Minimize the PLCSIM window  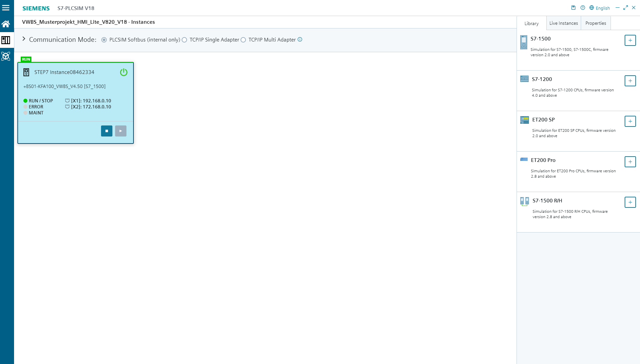point(618,8)
